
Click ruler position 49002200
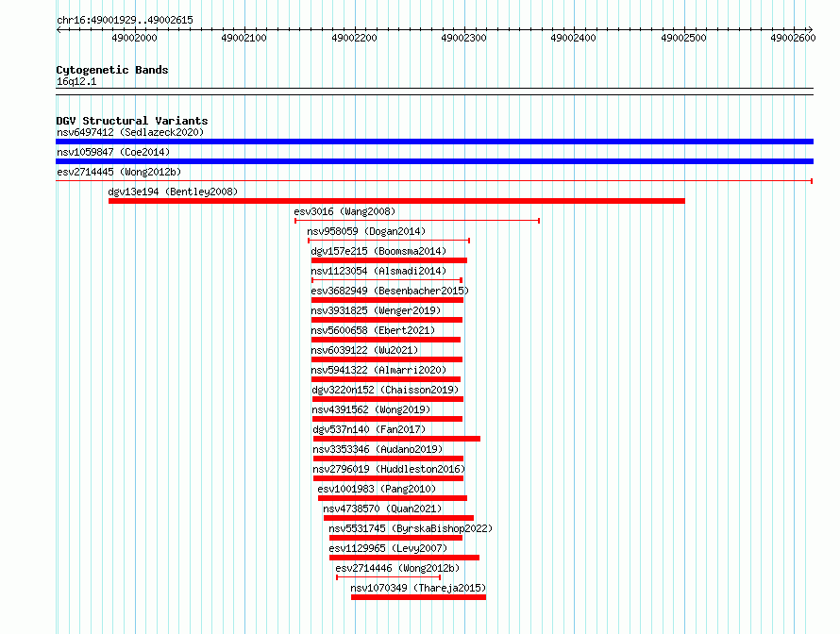pos(354,38)
